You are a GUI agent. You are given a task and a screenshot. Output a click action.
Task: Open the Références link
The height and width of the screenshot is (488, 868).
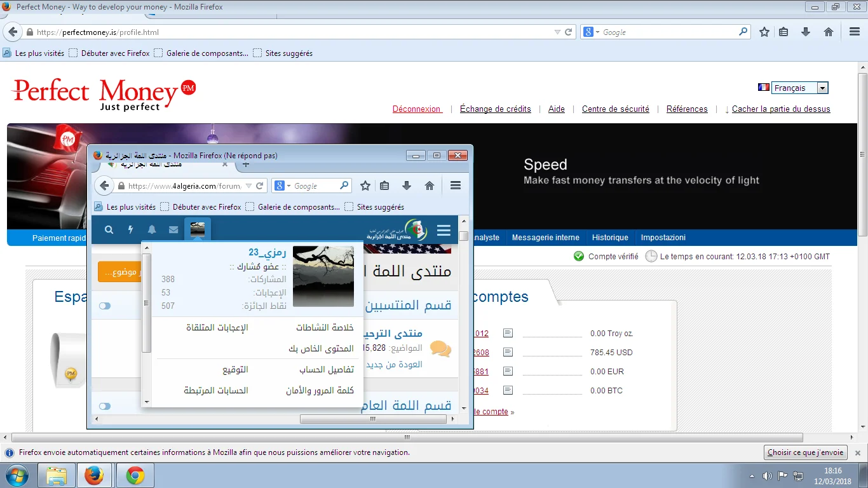click(x=687, y=109)
